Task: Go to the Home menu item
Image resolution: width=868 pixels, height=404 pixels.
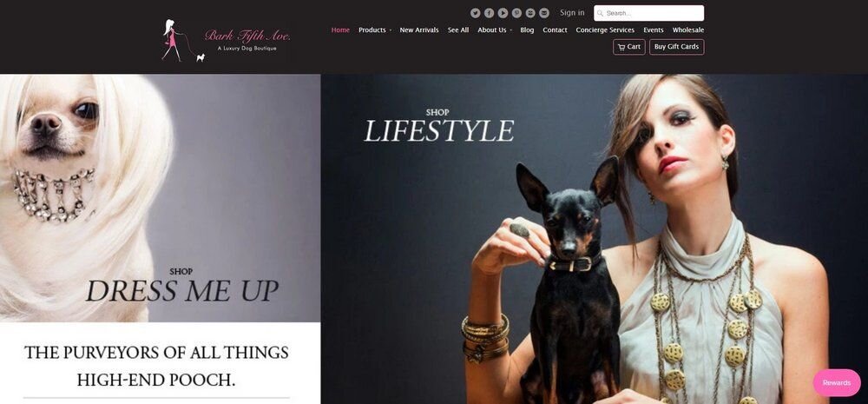Action: click(340, 30)
